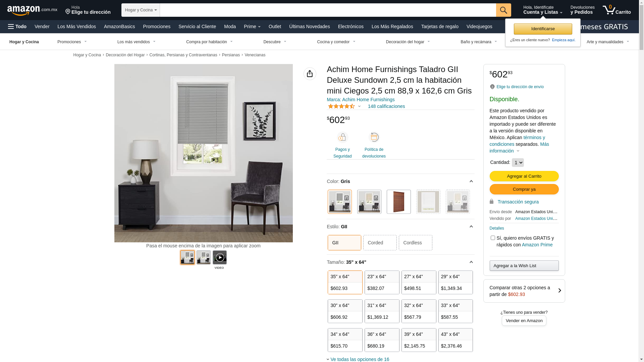
Task: Play the product VIDEO thumbnail
Action: pos(220,257)
